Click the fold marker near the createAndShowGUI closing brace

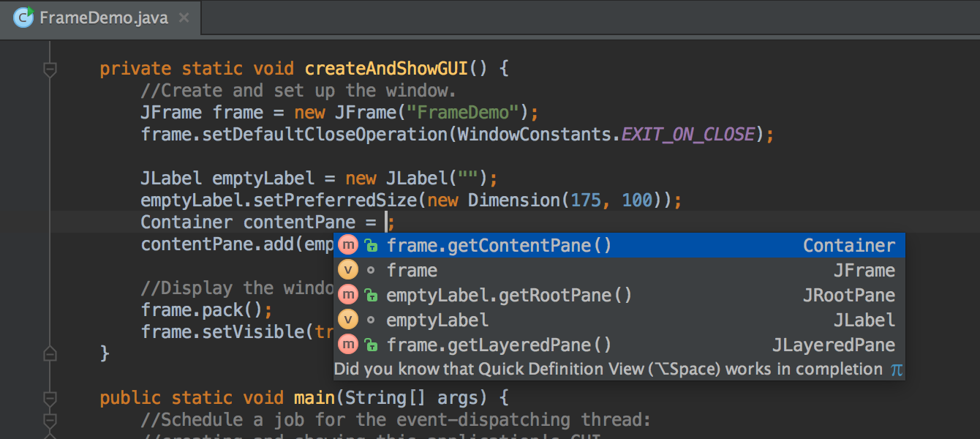50,353
